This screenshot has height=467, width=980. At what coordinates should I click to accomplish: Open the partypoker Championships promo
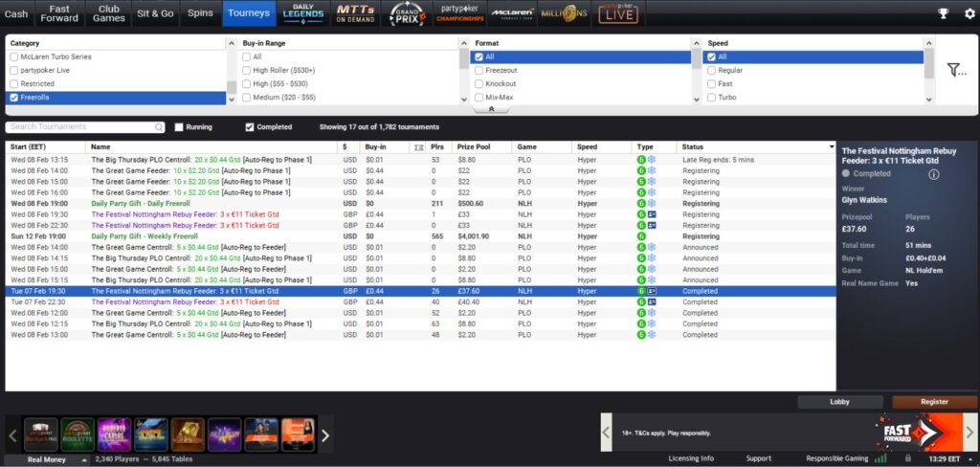tap(460, 13)
